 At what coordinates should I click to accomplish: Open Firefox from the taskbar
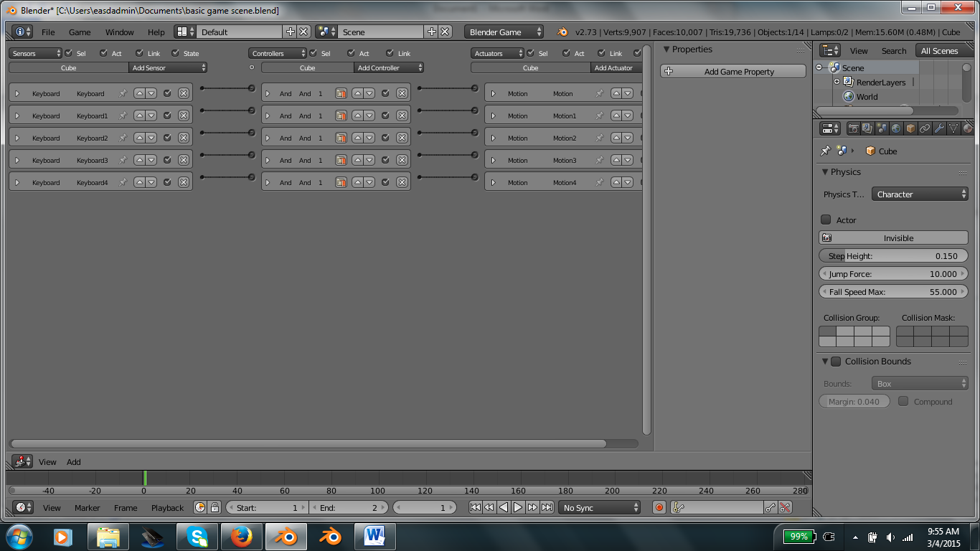[242, 537]
